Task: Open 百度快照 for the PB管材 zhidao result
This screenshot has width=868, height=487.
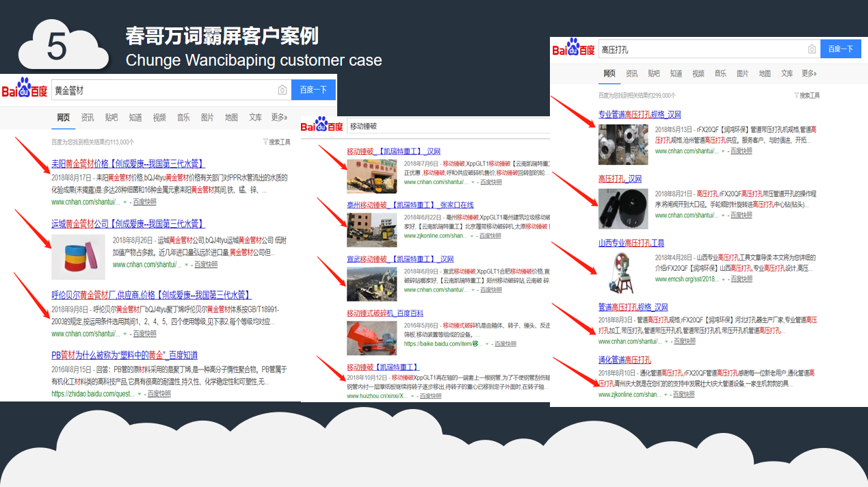Action: tap(158, 394)
